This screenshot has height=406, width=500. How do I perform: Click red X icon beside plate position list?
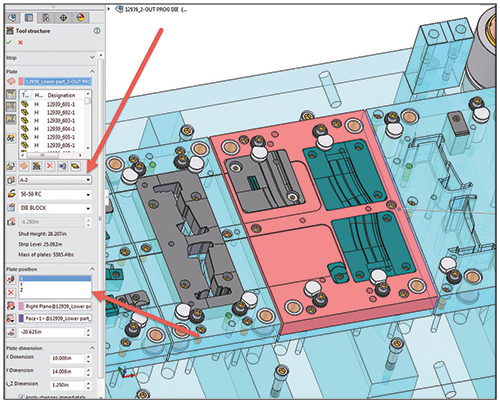tap(11, 293)
